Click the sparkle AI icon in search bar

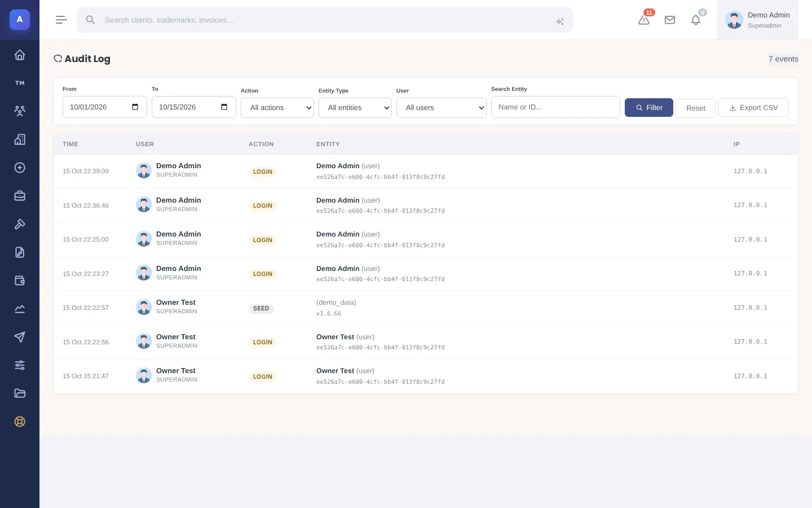tap(560, 21)
